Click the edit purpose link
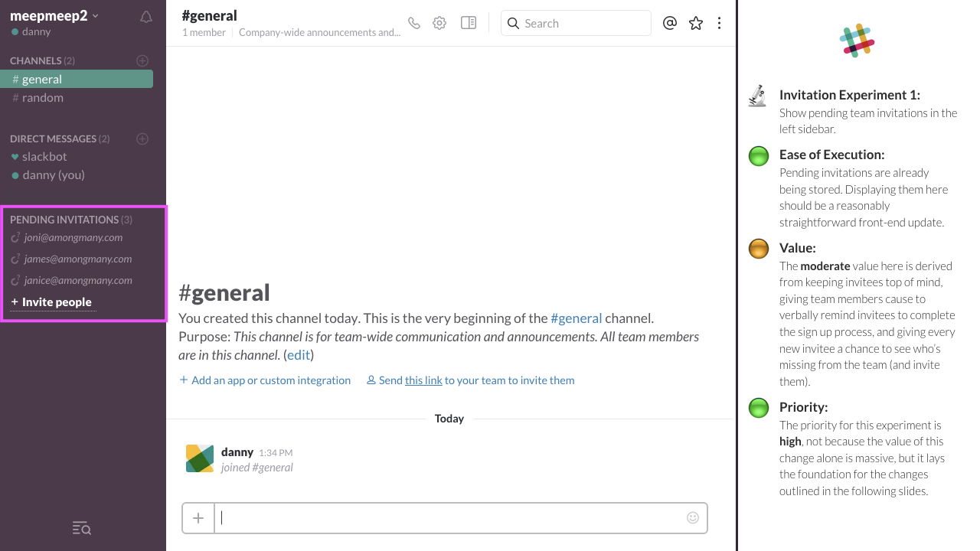The image size is (980, 551). (x=299, y=355)
